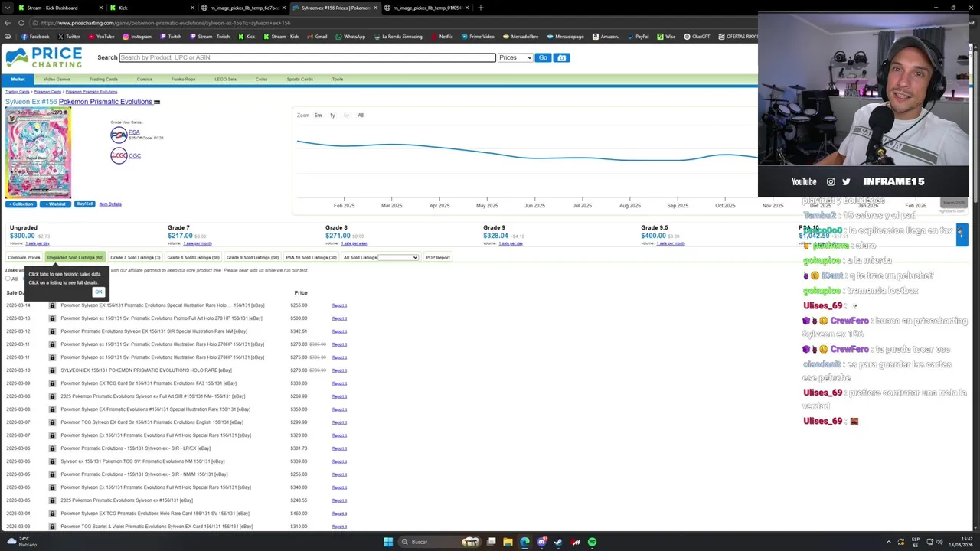The width and height of the screenshot is (980, 551).
Task: Open a new browser tab
Action: (x=481, y=8)
